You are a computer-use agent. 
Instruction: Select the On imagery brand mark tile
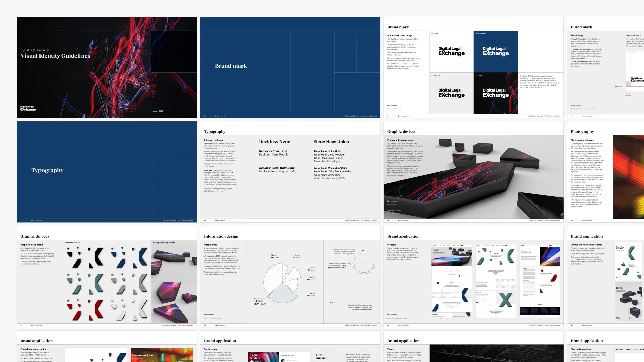click(496, 93)
